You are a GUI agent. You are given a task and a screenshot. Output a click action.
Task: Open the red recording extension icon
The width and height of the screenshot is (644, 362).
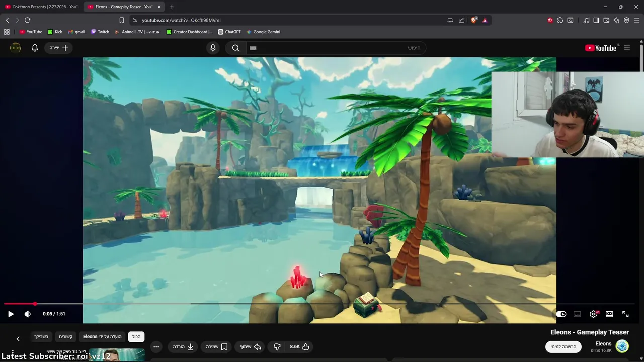click(550, 20)
